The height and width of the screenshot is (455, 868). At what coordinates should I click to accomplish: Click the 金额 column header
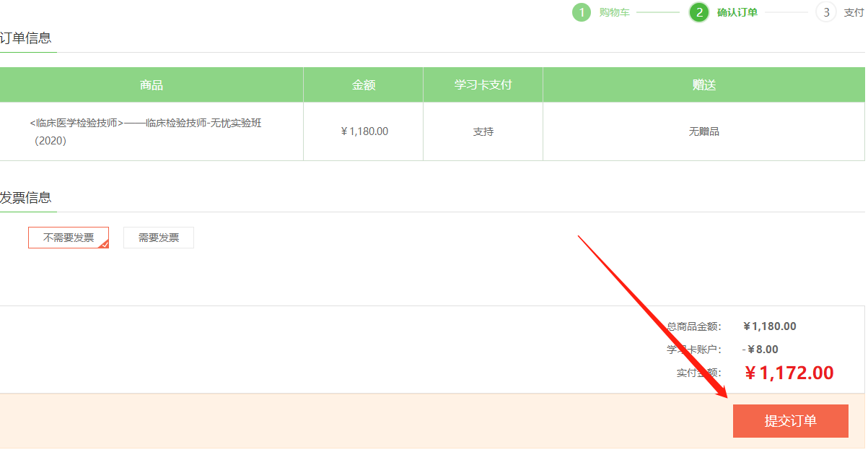(x=364, y=85)
